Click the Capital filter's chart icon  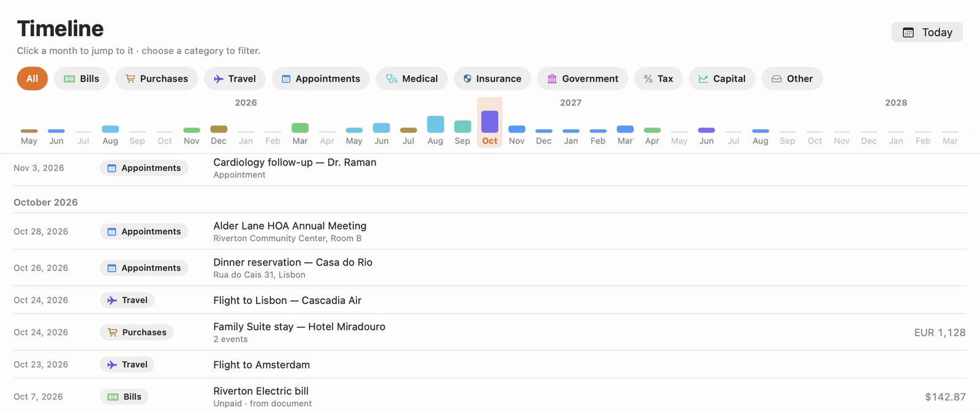tap(703, 79)
